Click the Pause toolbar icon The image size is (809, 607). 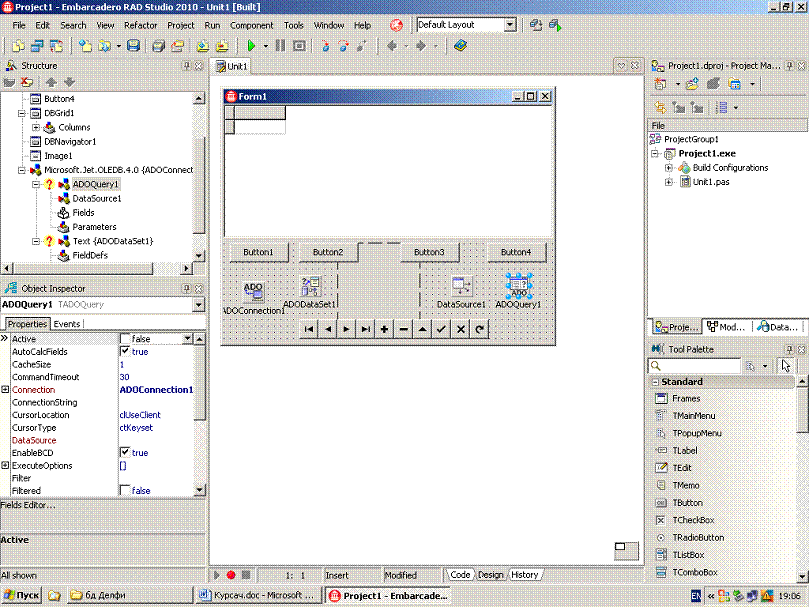[280, 45]
